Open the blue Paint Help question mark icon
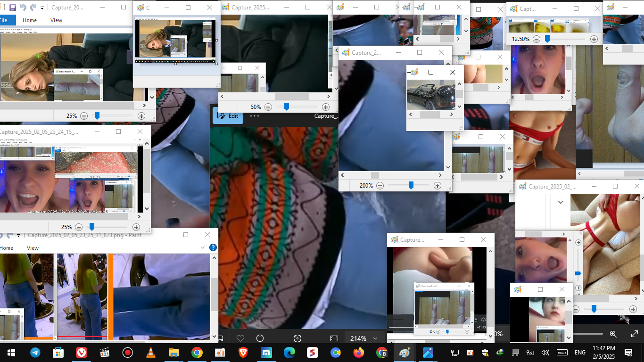 [x=213, y=247]
